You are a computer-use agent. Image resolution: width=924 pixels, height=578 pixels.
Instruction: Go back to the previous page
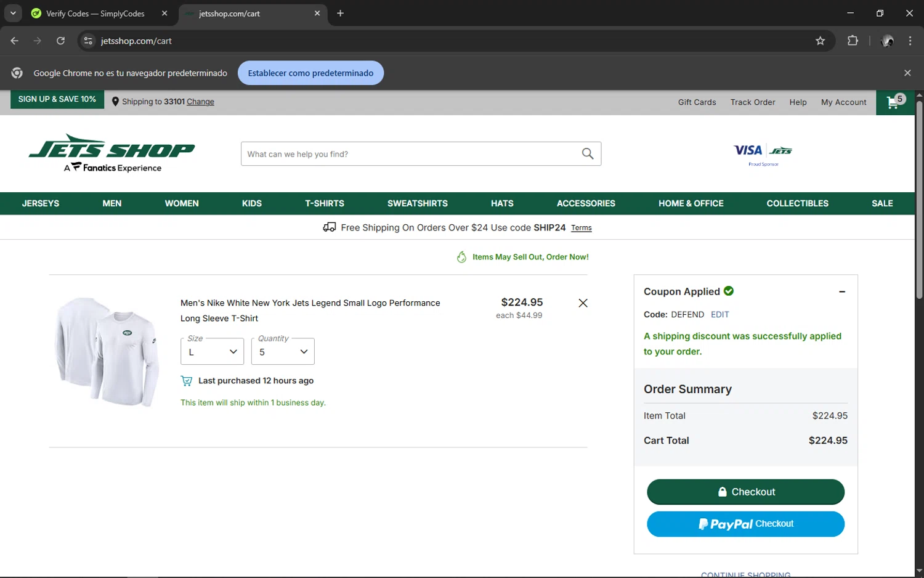pyautogui.click(x=15, y=41)
